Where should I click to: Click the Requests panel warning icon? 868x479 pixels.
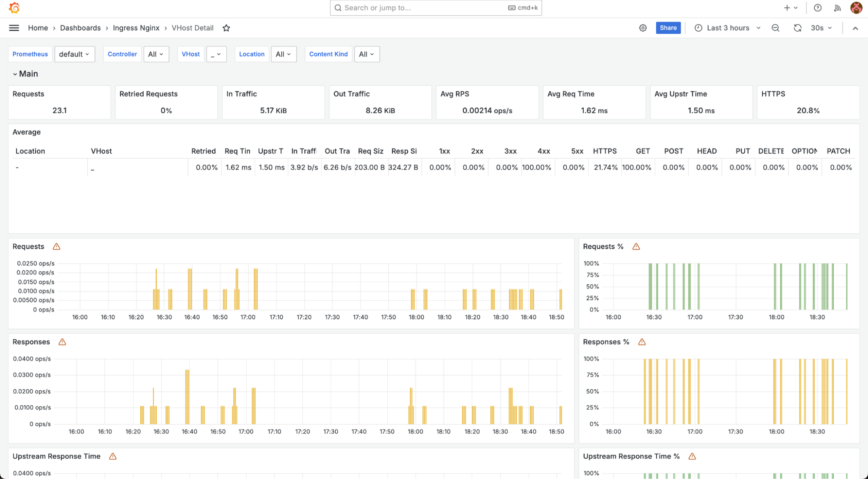(56, 246)
